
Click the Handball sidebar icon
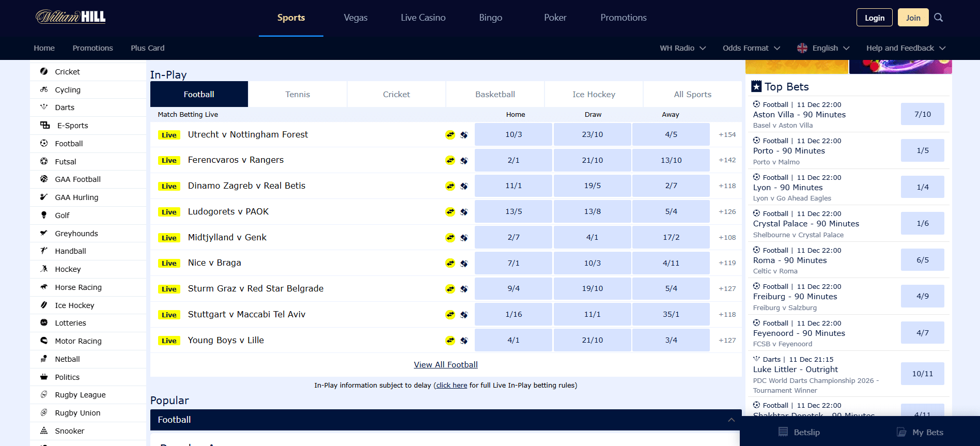pyautogui.click(x=44, y=251)
